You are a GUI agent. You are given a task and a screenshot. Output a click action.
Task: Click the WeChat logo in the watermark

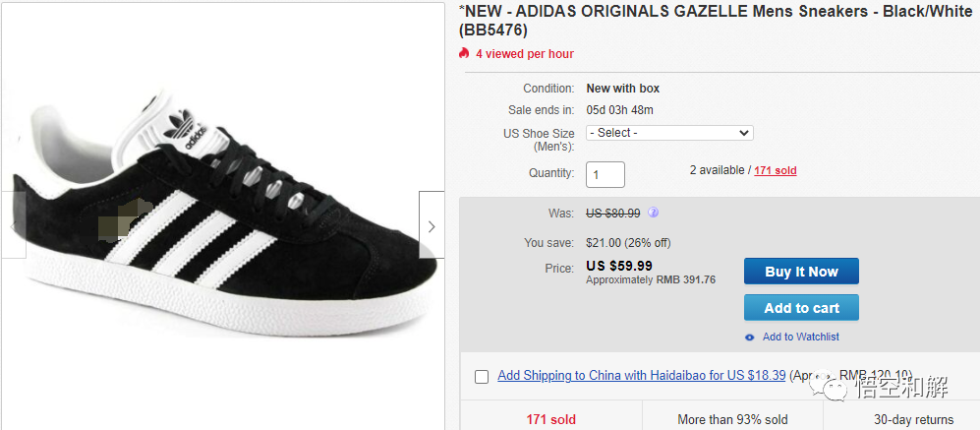pyautogui.click(x=836, y=389)
